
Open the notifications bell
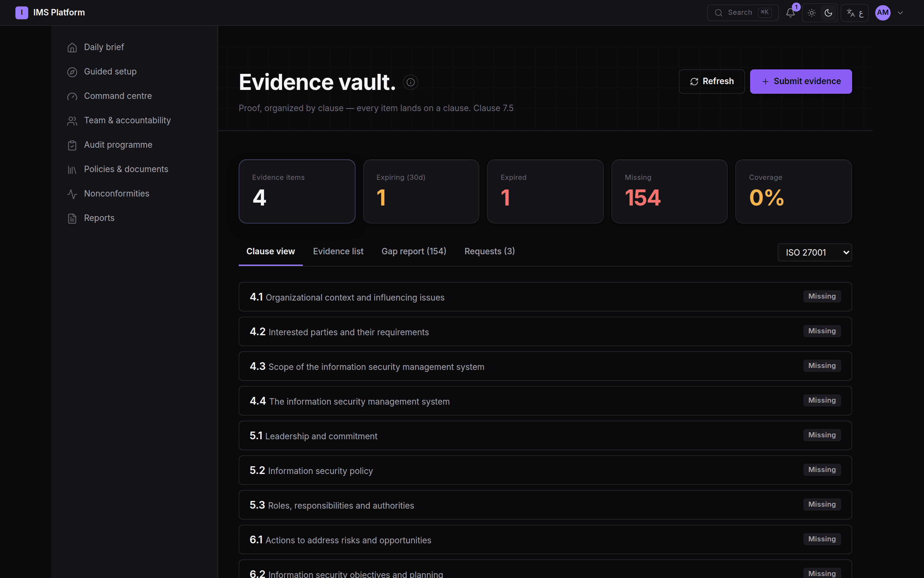[x=790, y=13]
